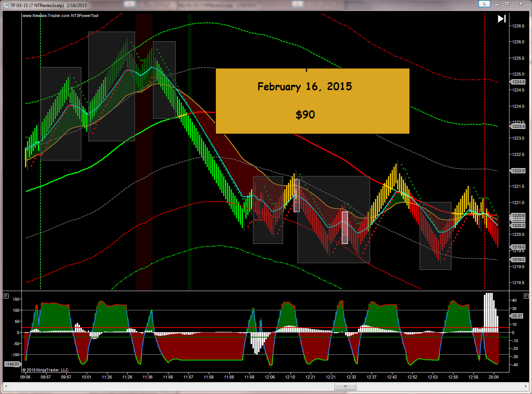Click the 1223.4 price marker
Image resolution: width=532 pixels, height=394 pixels.
[x=518, y=126]
